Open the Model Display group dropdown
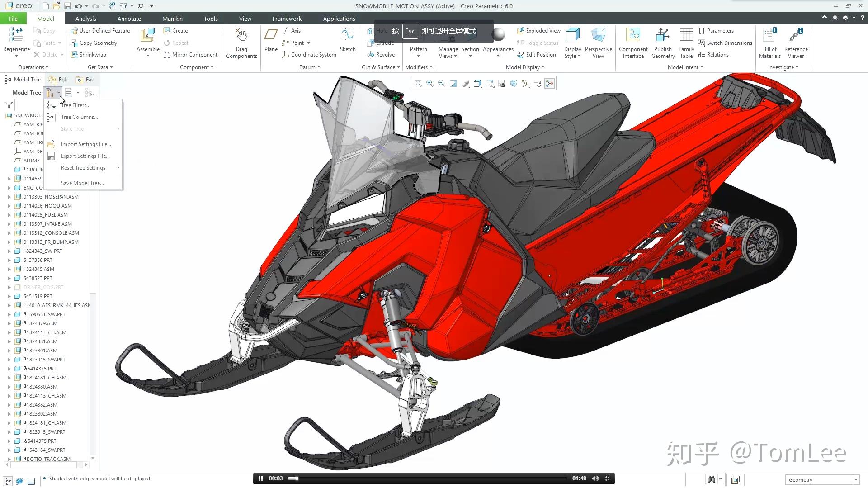 [x=525, y=67]
